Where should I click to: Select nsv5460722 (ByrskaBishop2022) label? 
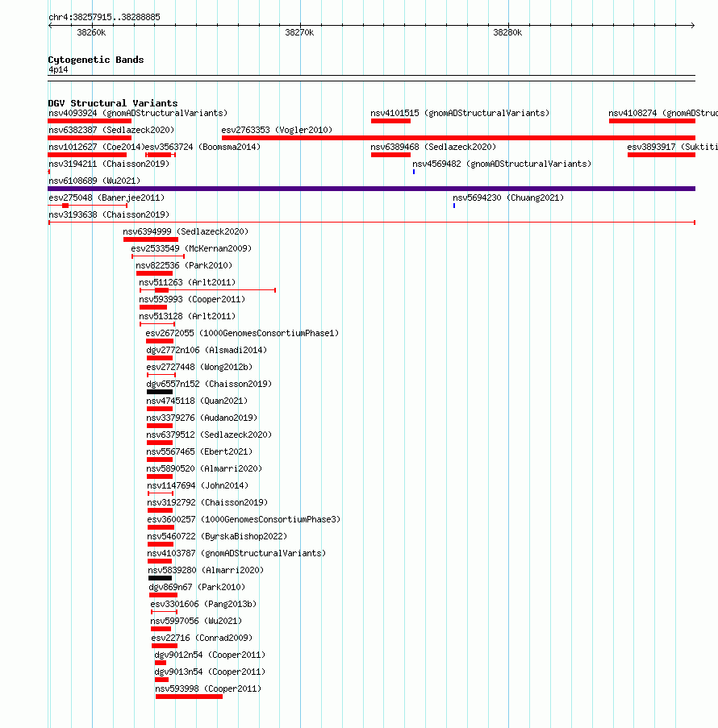coord(218,537)
